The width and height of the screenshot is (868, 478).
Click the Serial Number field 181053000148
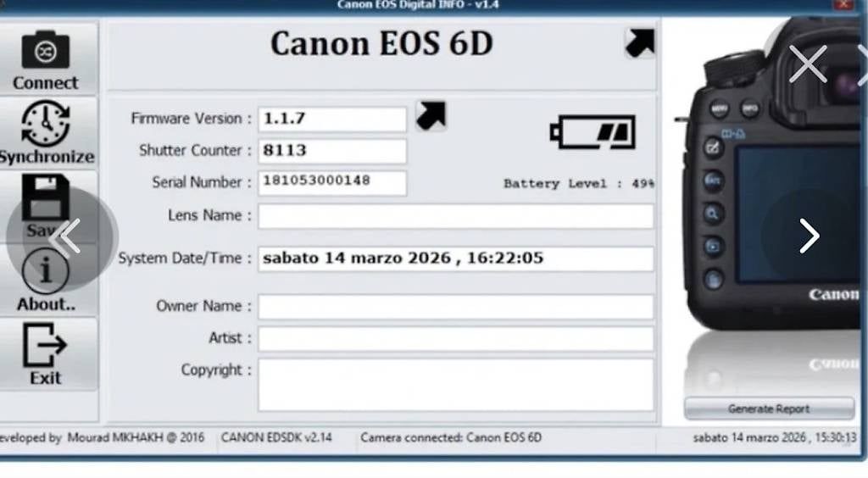tap(332, 182)
